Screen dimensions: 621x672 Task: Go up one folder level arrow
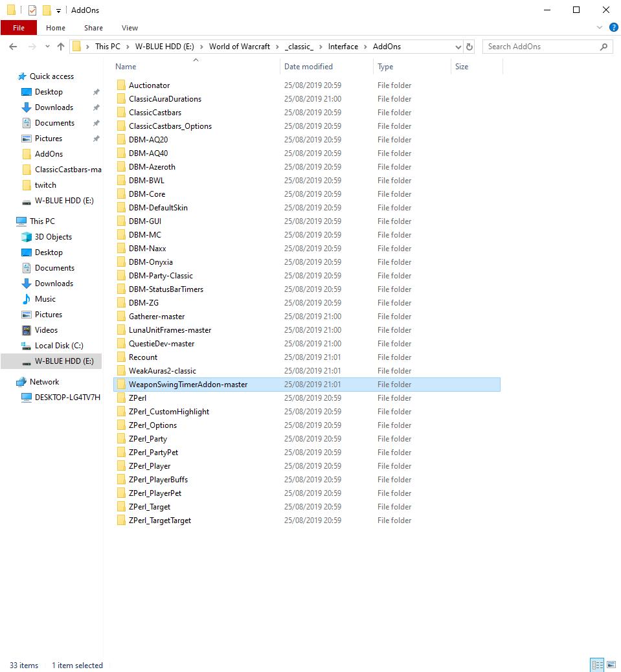click(61, 47)
